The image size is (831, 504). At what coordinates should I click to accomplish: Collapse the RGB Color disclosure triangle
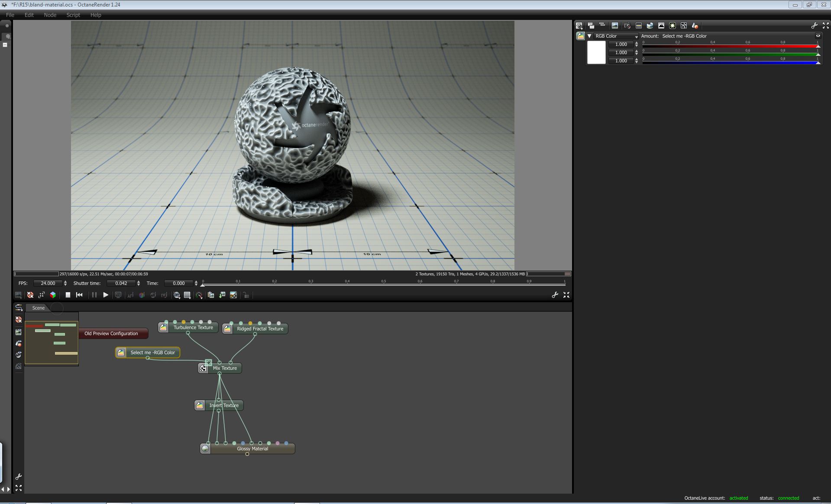click(589, 36)
